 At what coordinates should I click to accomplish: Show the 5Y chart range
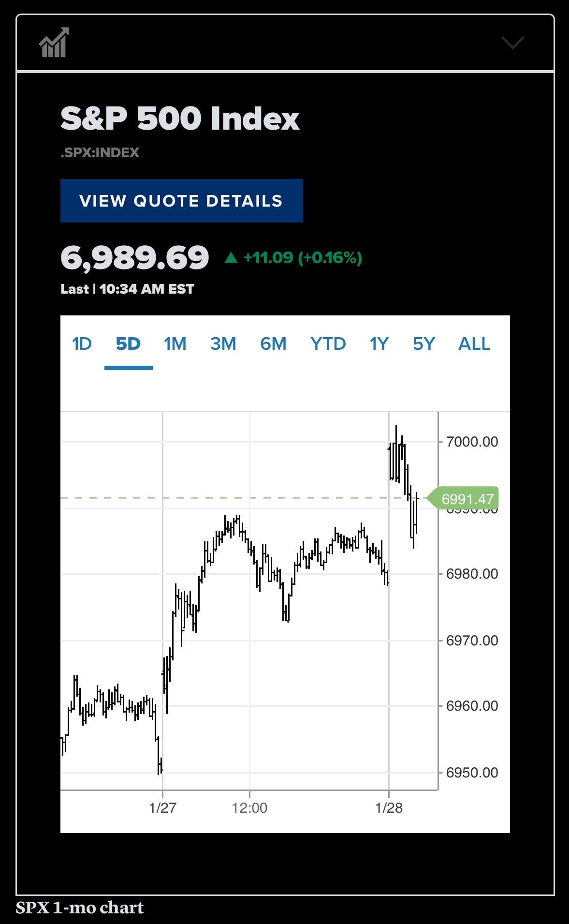click(423, 344)
